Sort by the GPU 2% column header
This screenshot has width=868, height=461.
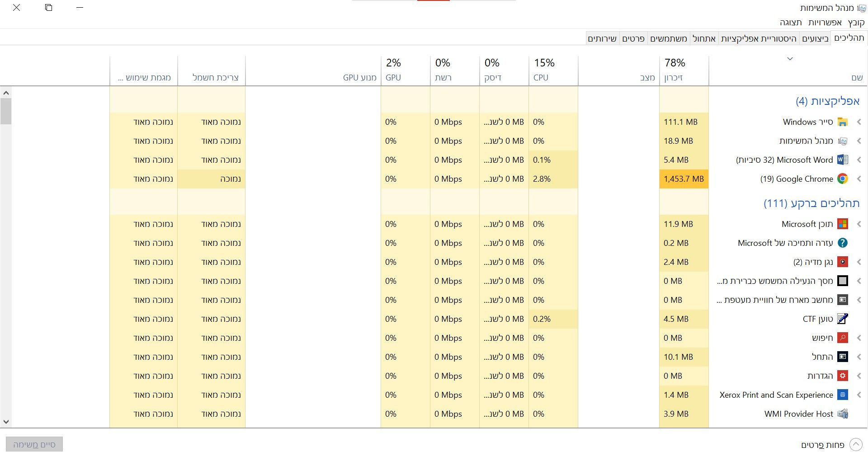[405, 70]
